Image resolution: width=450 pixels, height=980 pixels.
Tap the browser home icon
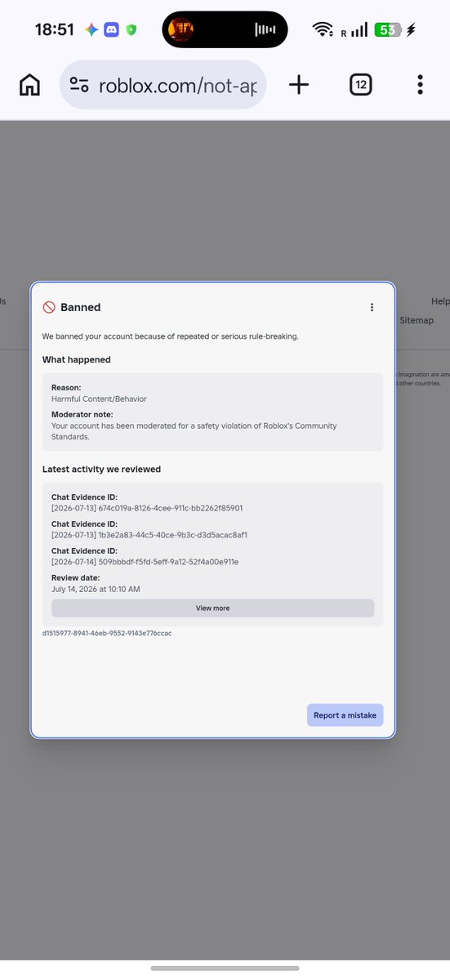click(29, 84)
